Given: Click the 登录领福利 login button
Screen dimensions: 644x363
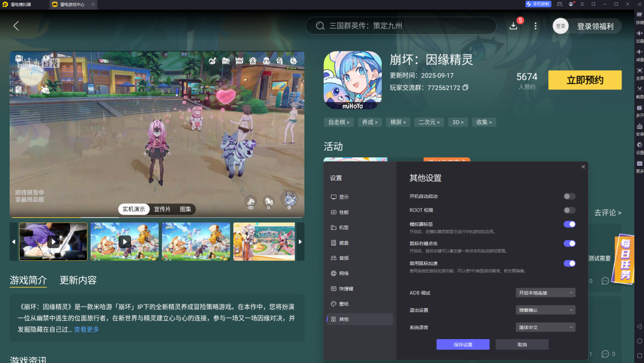Looking at the screenshot, I should (587, 26).
